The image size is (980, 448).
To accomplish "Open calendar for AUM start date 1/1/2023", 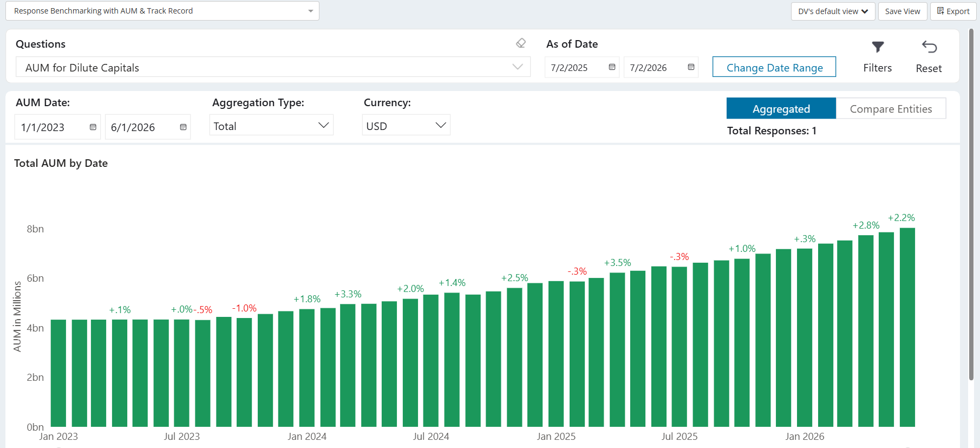I will tap(93, 127).
